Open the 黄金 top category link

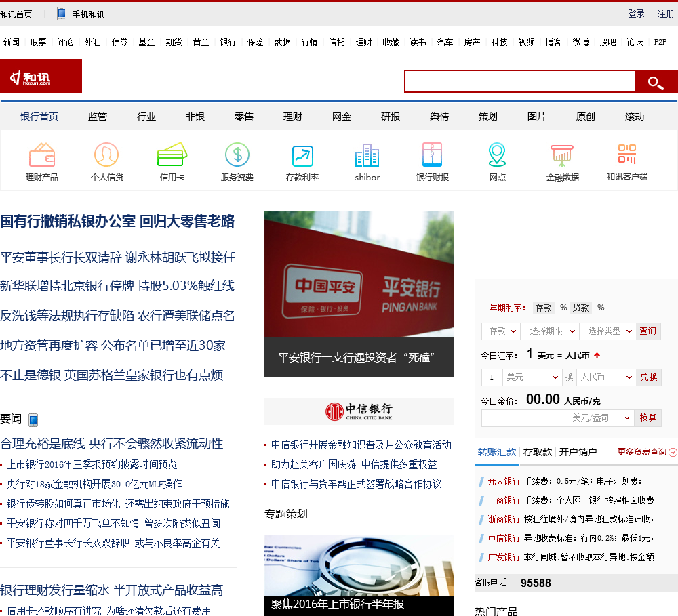201,43
